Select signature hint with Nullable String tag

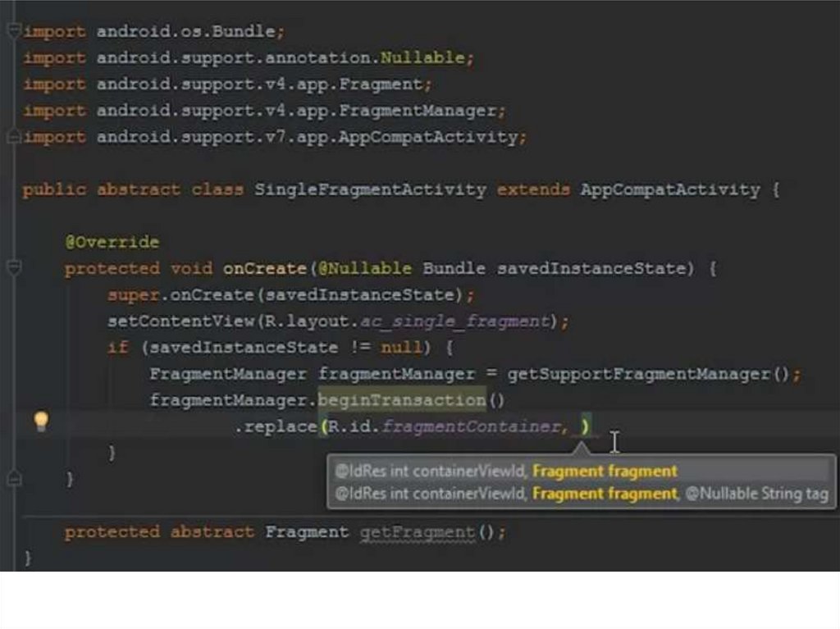click(x=581, y=494)
